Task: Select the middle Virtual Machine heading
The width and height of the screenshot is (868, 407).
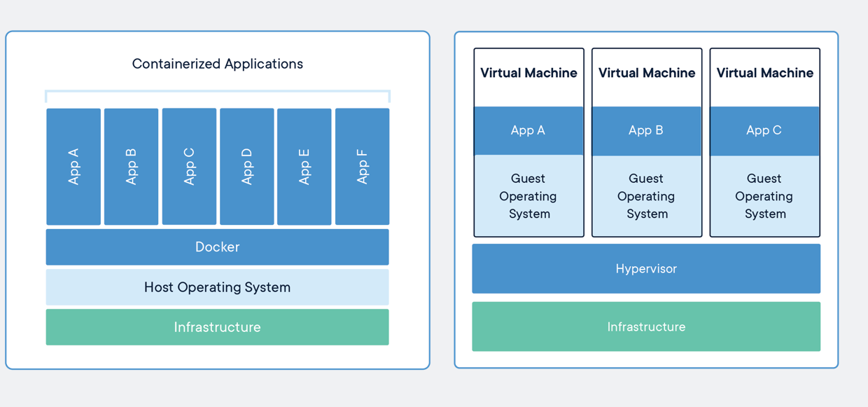Action: pyautogui.click(x=647, y=73)
